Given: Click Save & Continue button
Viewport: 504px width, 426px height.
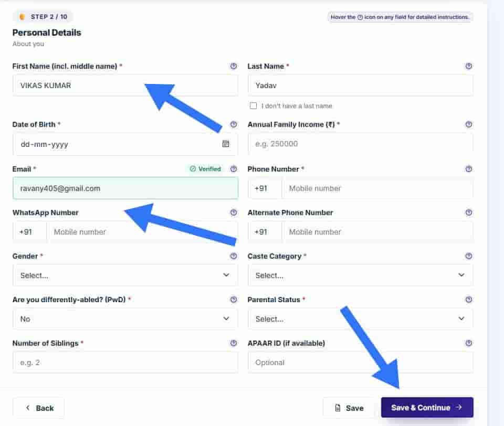Looking at the screenshot, I should tap(427, 407).
